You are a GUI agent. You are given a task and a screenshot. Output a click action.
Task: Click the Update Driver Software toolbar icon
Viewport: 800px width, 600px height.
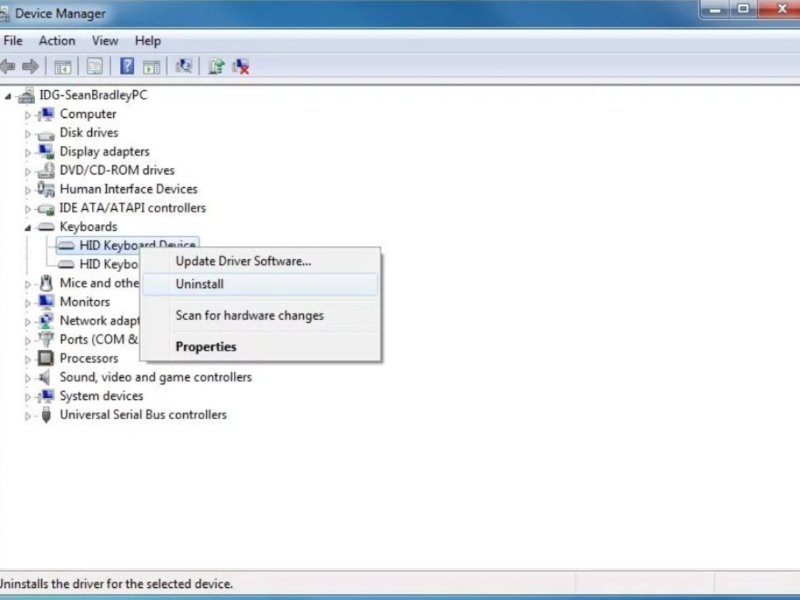216,67
